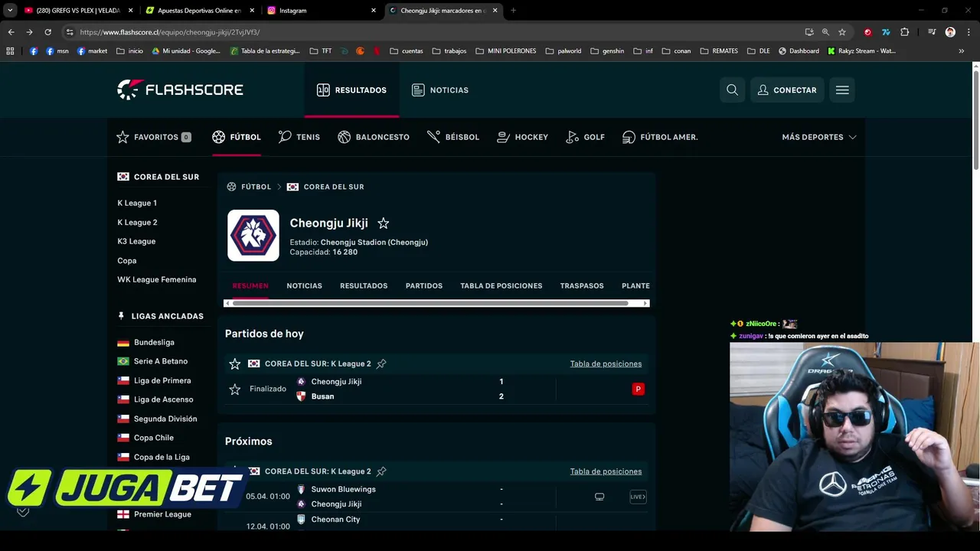Image resolution: width=980 pixels, height=551 pixels.
Task: Switch to the team Resultados tab
Action: [364, 285]
